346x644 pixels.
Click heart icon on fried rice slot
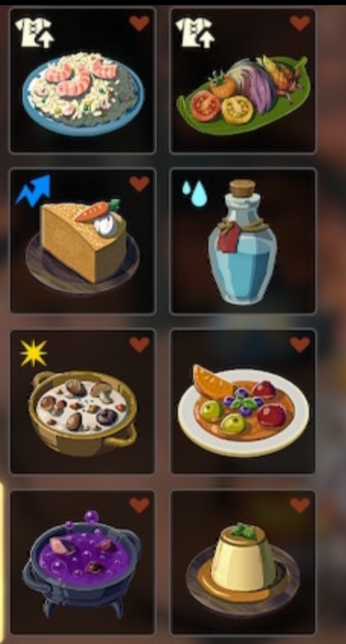click(139, 23)
